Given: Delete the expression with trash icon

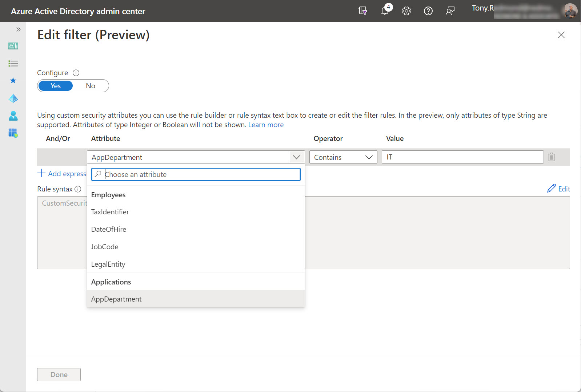Looking at the screenshot, I should click(552, 157).
